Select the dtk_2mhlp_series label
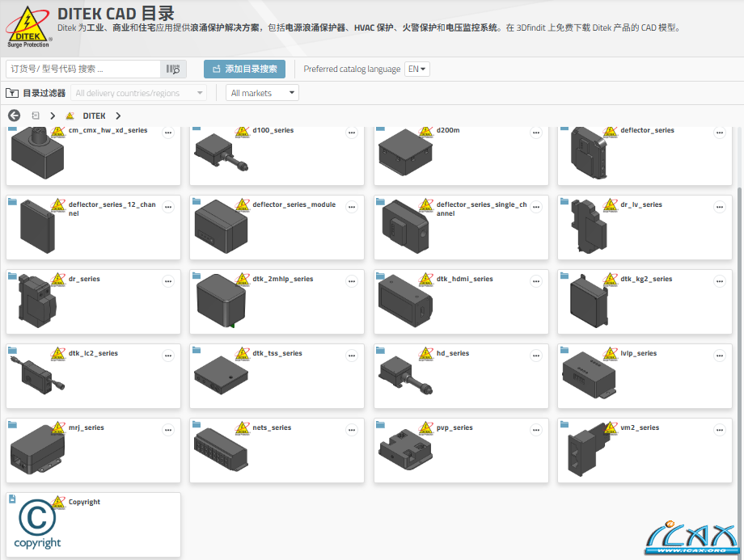Image resolution: width=744 pixels, height=560 pixels. (282, 279)
